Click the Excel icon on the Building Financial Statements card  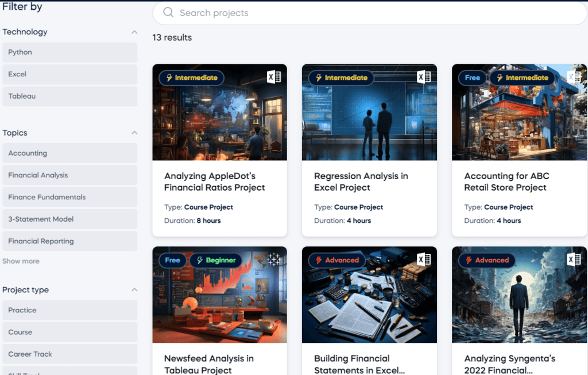424,259
